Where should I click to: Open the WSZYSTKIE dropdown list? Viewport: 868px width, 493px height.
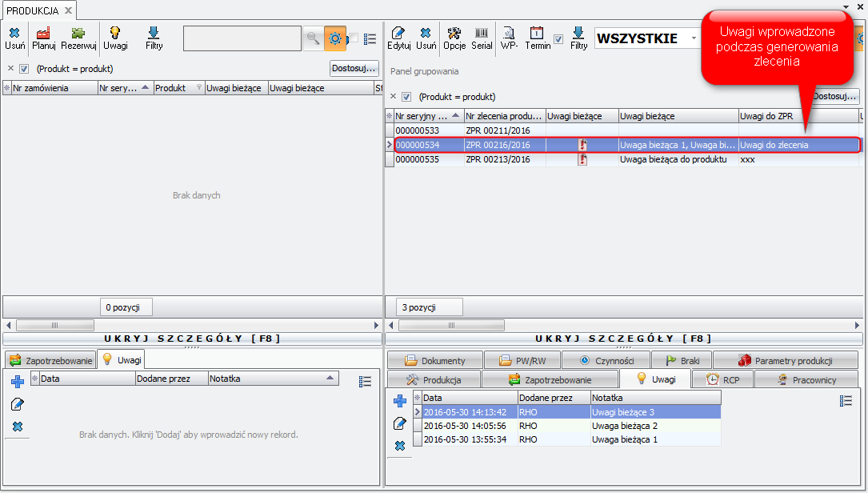[x=693, y=38]
